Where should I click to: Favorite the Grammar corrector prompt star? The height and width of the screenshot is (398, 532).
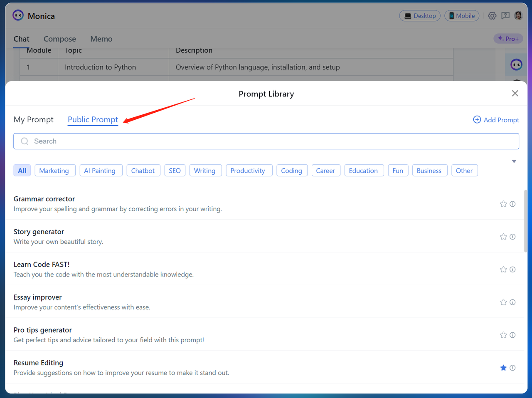click(x=503, y=204)
